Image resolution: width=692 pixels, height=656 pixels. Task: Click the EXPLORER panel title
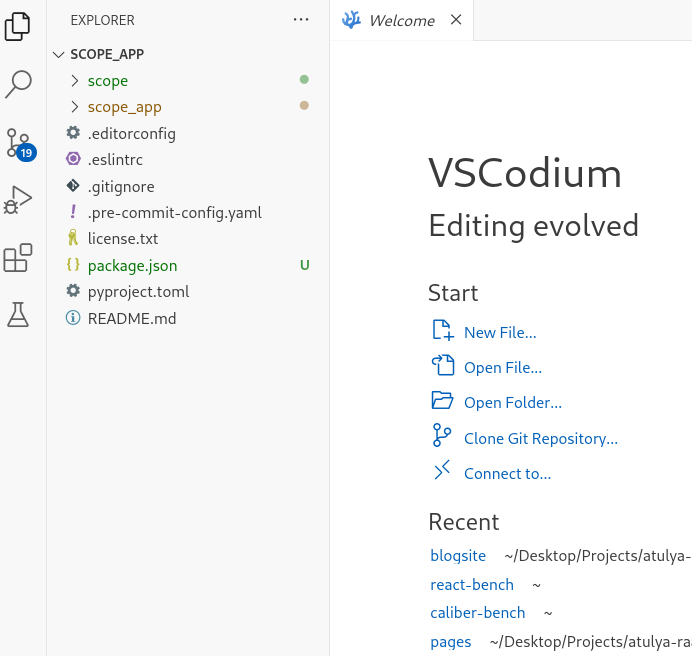coord(102,20)
